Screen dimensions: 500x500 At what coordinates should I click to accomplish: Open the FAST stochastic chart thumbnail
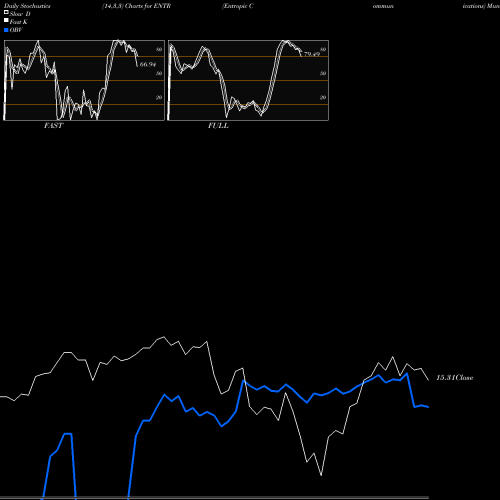[x=84, y=80]
